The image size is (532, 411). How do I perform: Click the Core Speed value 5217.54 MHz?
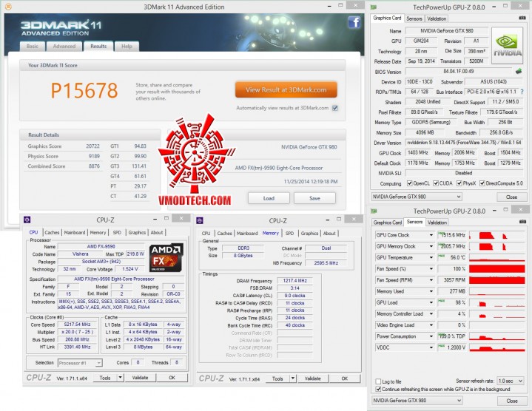77,325
